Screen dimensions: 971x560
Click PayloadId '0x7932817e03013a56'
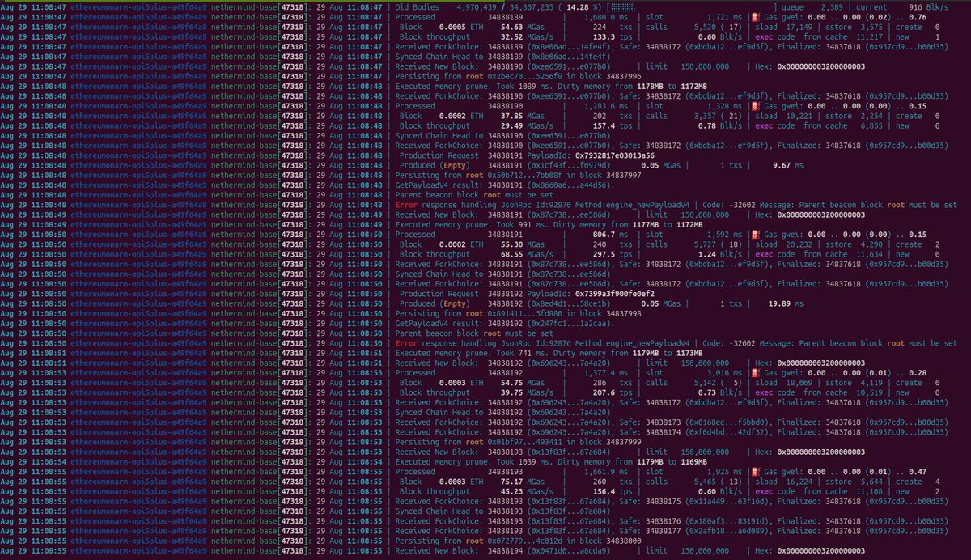[x=616, y=155]
